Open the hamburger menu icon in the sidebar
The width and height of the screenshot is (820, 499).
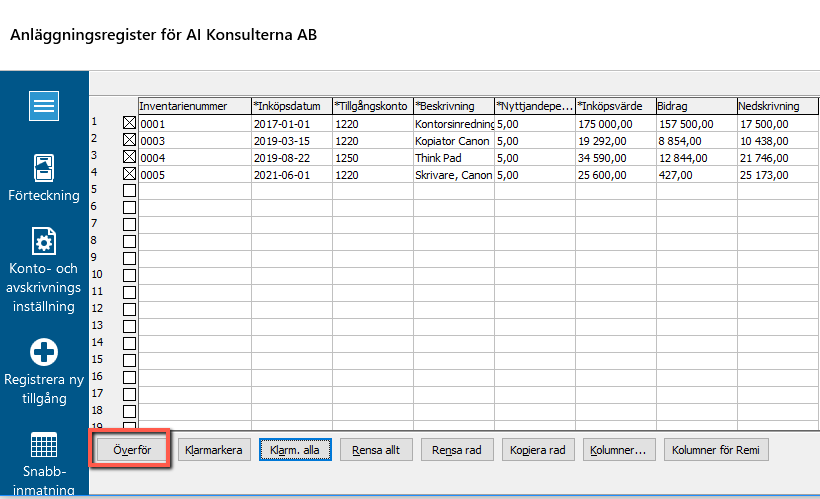click(x=44, y=106)
